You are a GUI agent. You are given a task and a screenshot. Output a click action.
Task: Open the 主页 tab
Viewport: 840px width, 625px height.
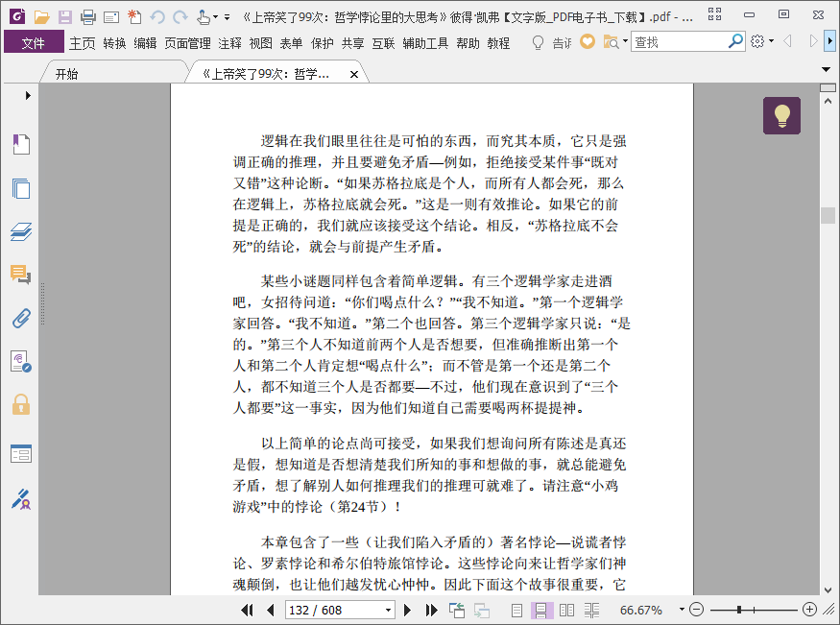(x=82, y=43)
